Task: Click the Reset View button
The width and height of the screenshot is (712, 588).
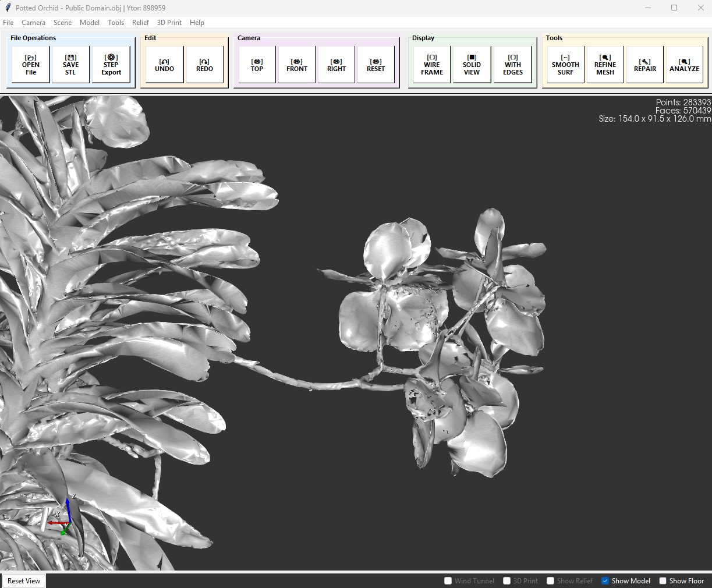Action: coord(24,581)
